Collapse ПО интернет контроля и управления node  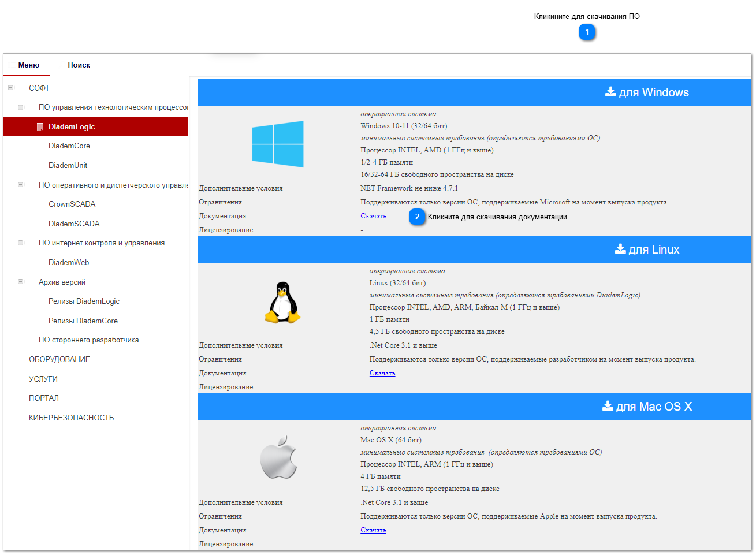(20, 243)
